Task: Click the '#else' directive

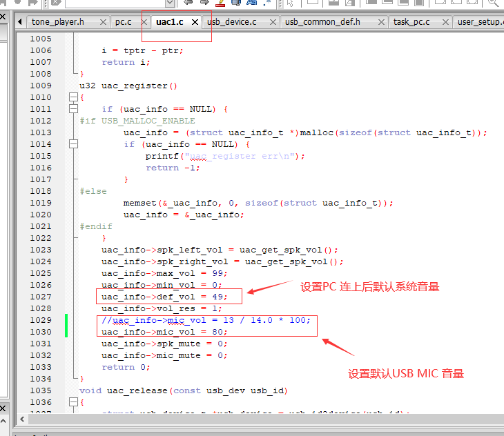Action: 93,191
